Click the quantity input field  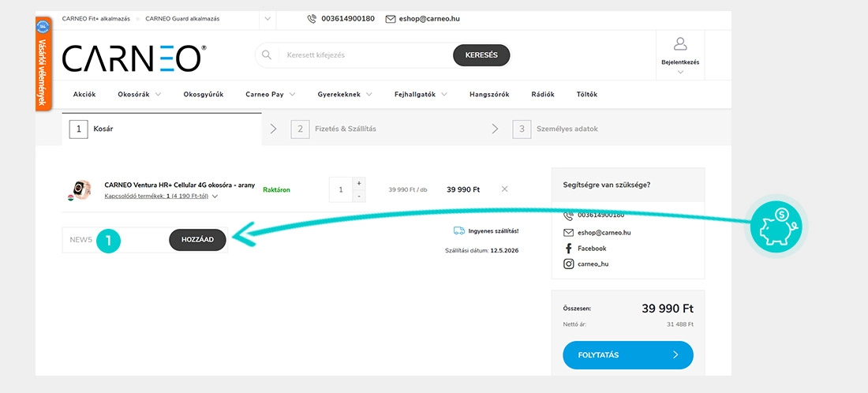pos(340,190)
